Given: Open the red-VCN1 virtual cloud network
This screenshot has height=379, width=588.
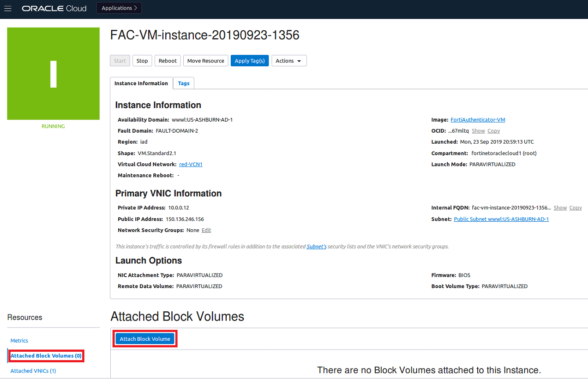Looking at the screenshot, I should [x=190, y=164].
